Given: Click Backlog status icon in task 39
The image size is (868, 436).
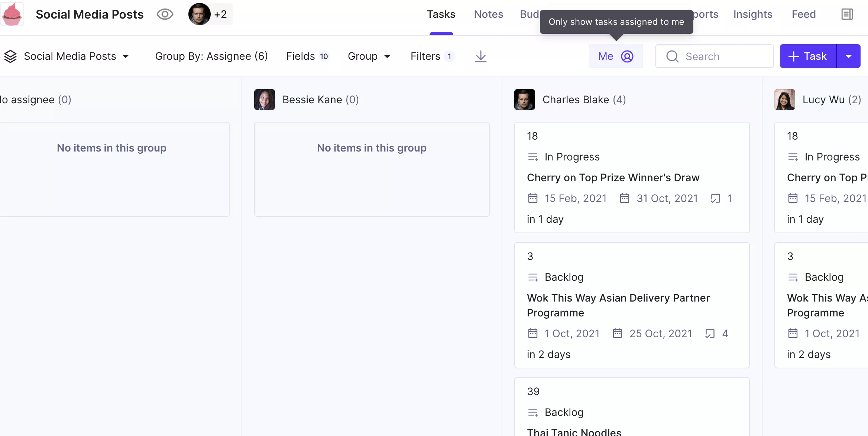Looking at the screenshot, I should pyautogui.click(x=533, y=413).
